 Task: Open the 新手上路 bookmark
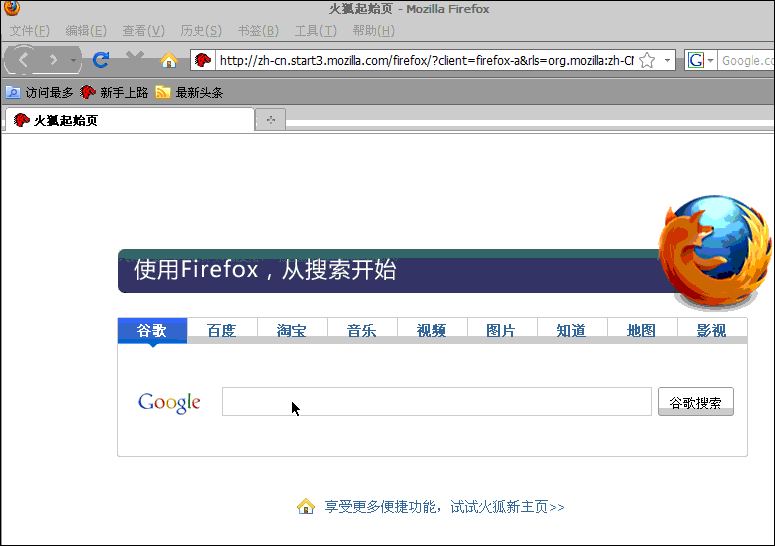pyautogui.click(x=114, y=92)
